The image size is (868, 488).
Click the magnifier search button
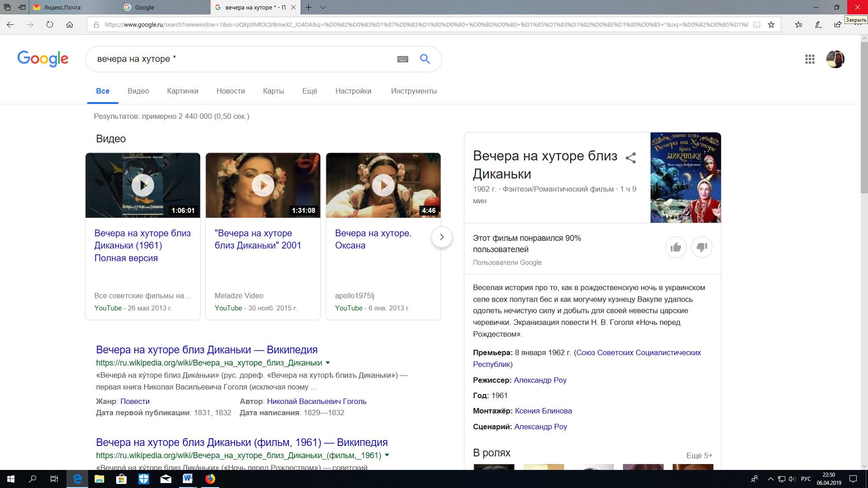[425, 59]
